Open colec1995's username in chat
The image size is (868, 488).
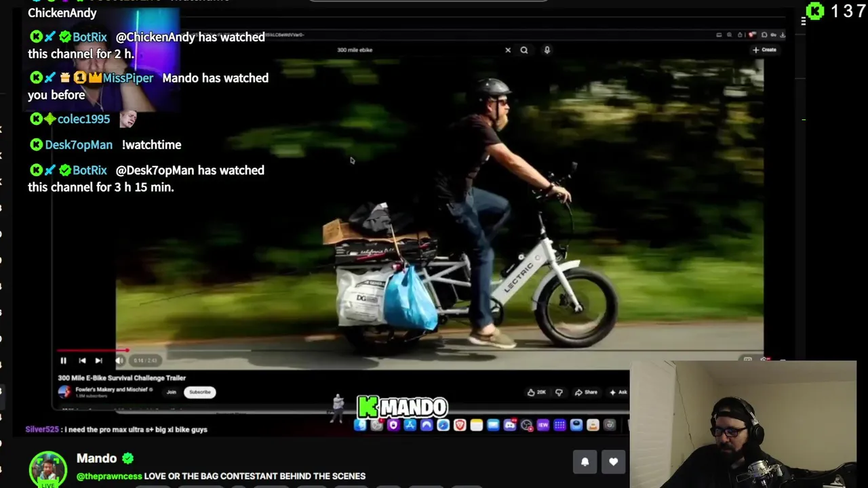point(83,119)
